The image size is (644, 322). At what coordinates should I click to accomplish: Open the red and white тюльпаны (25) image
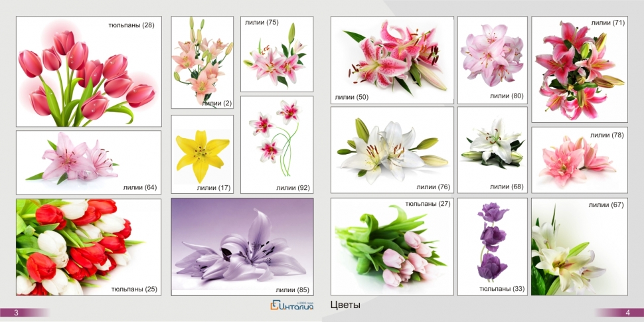point(88,247)
